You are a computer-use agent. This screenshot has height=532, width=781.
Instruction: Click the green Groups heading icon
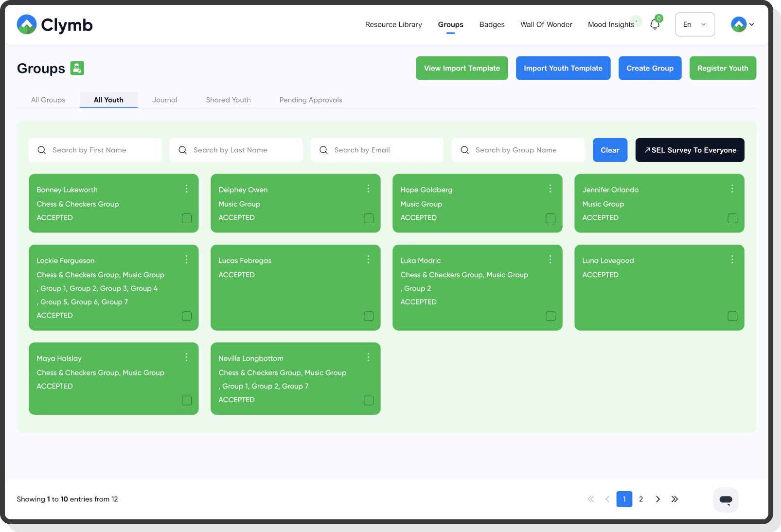(77, 68)
